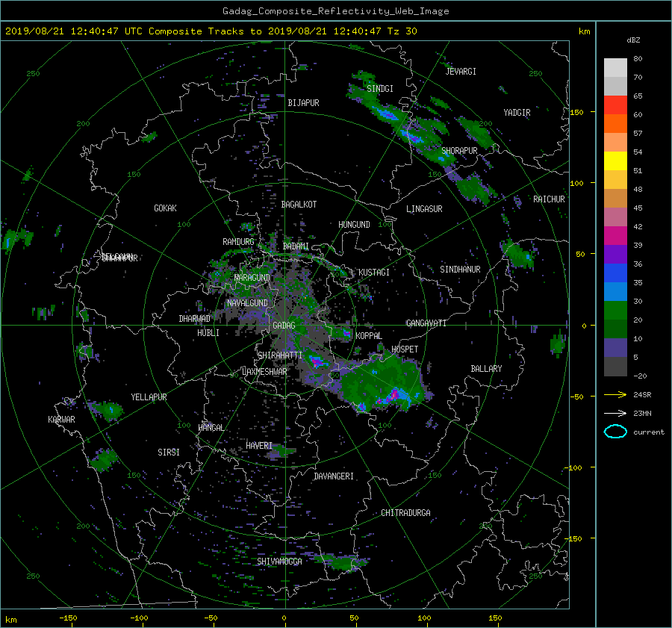The width and height of the screenshot is (672, 628).
Task: Click the KUSTAGI city label
Action: pyautogui.click(x=374, y=273)
